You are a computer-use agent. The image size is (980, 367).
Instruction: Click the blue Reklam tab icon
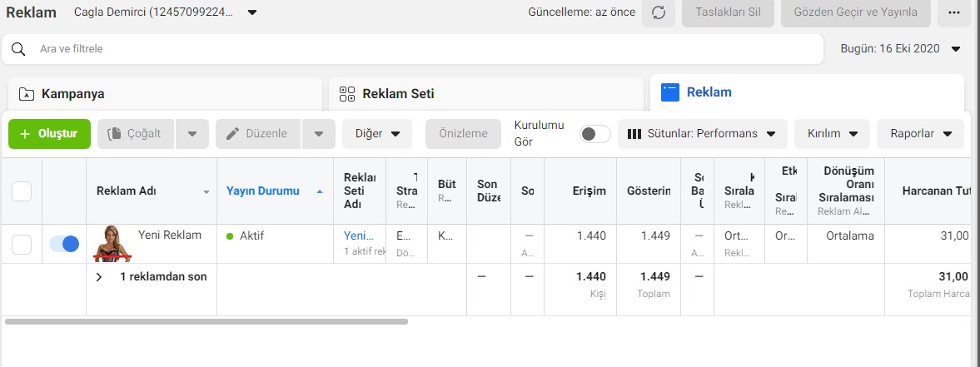click(670, 92)
